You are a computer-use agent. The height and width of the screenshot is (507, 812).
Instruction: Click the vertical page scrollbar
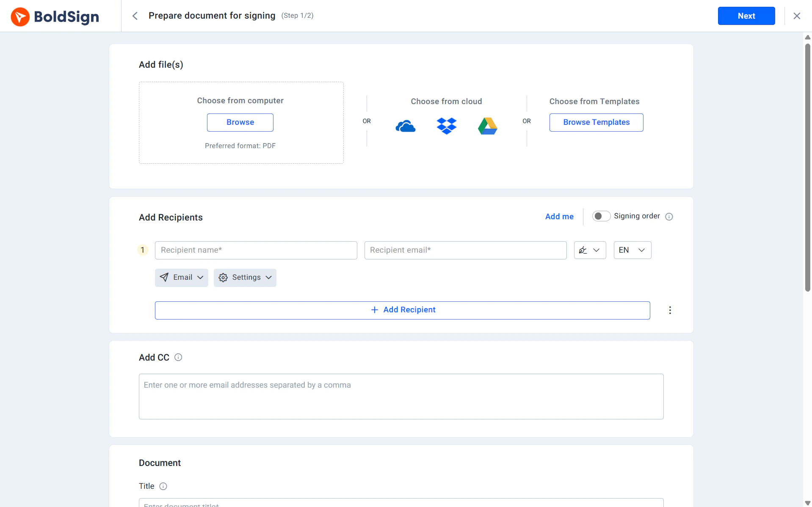[807, 169]
